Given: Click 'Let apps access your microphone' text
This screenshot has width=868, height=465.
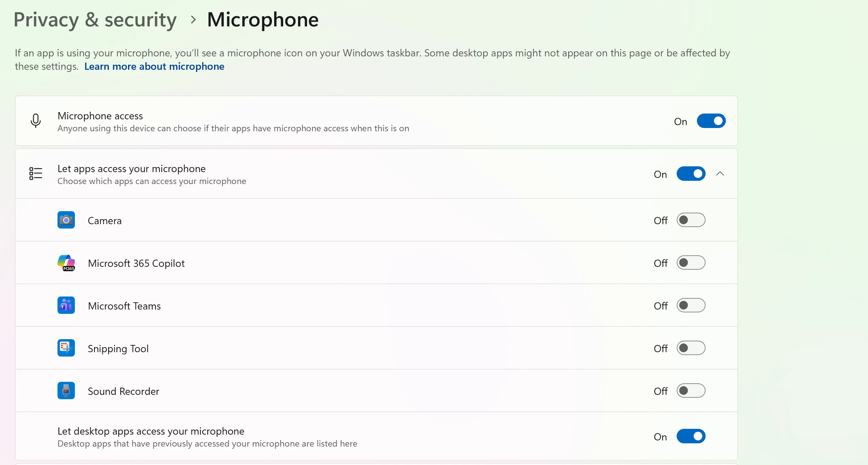Looking at the screenshot, I should pyautogui.click(x=132, y=168).
